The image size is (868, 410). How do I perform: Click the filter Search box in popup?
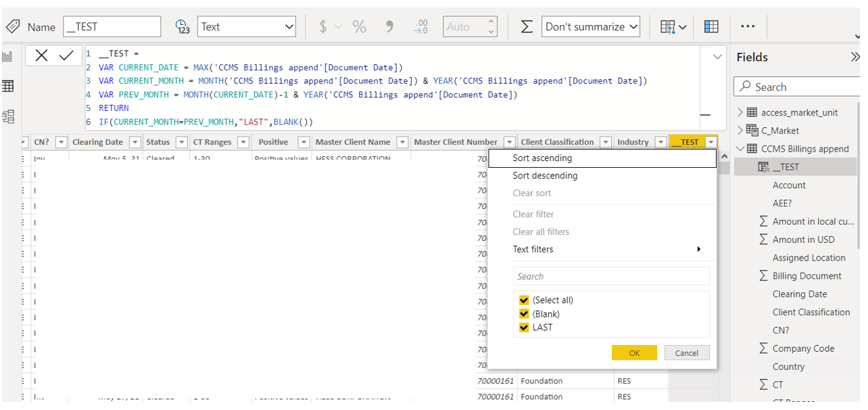(x=611, y=276)
